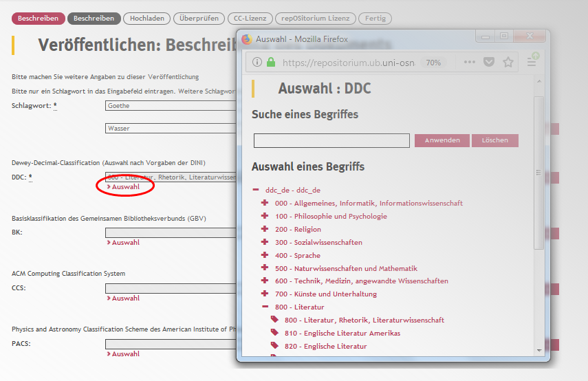
Task: Click the popup scrollbar down arrow
Action: point(539,351)
